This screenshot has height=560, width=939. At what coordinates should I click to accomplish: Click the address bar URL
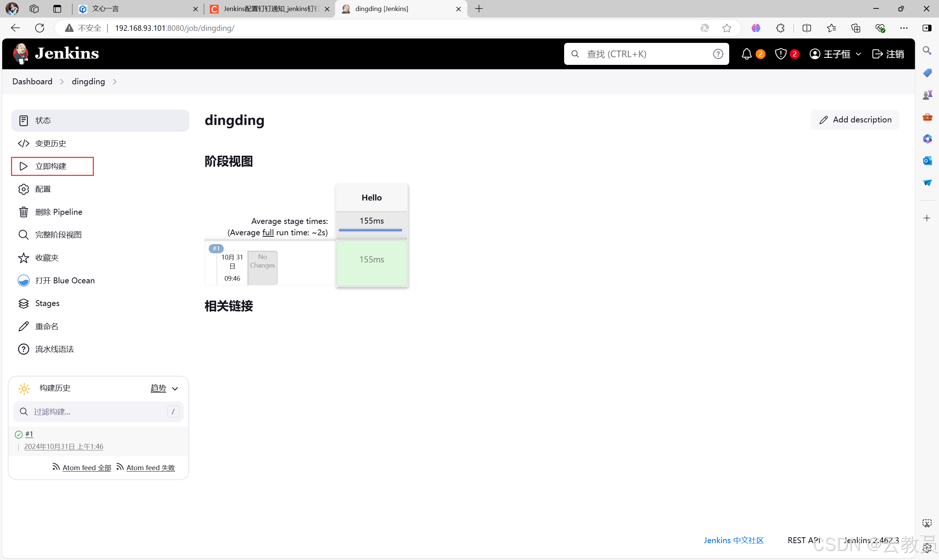click(x=175, y=28)
